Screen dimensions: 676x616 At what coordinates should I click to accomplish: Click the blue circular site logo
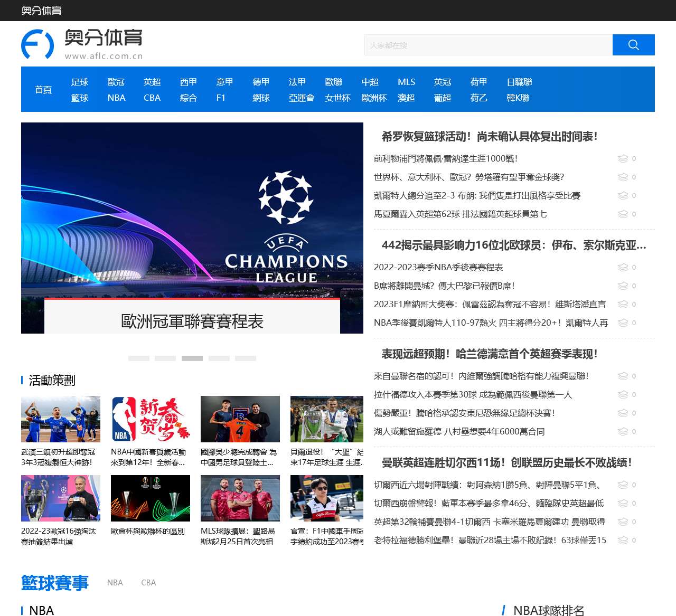[37, 44]
